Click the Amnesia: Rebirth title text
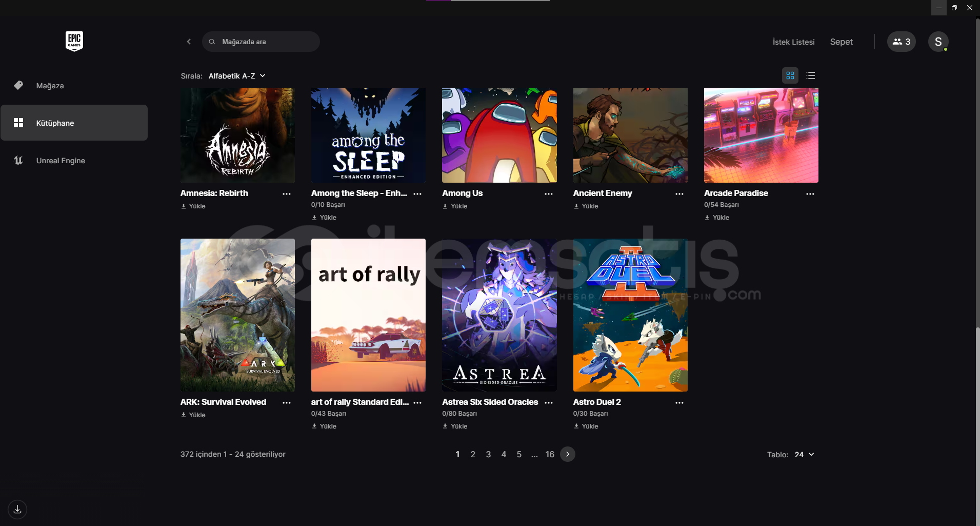The height and width of the screenshot is (526, 980). tap(214, 193)
